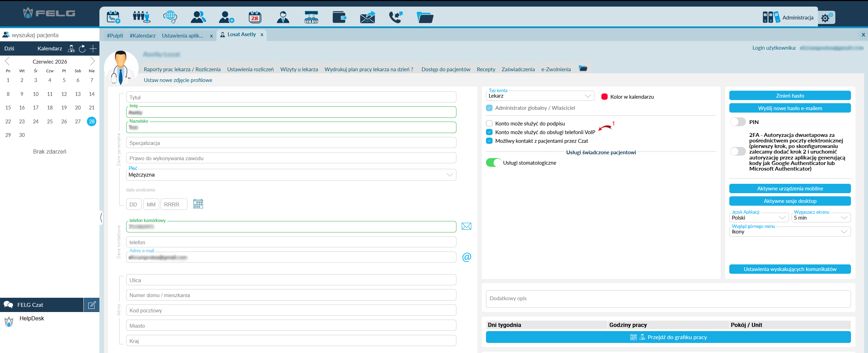Check Konto może służyć do podpisu

pyautogui.click(x=489, y=123)
